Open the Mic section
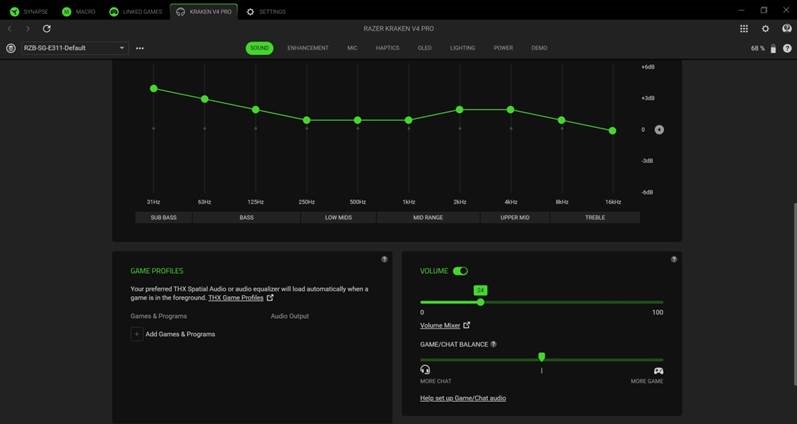This screenshot has width=797, height=424. tap(352, 48)
